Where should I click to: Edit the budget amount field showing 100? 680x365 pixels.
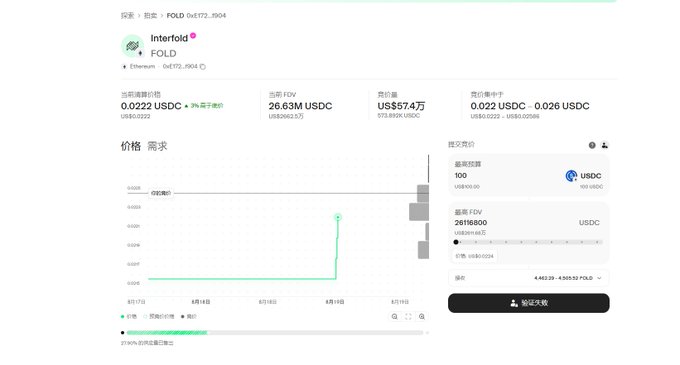461,176
